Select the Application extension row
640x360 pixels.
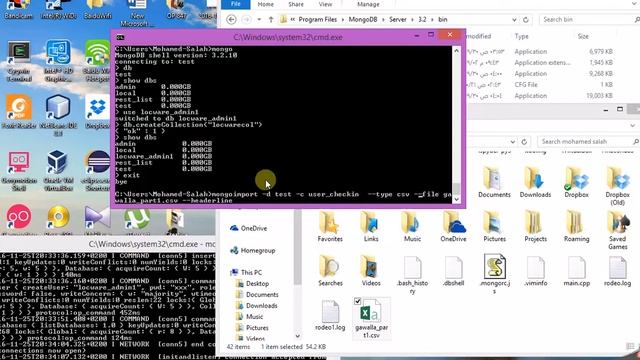pyautogui.click(x=540, y=62)
